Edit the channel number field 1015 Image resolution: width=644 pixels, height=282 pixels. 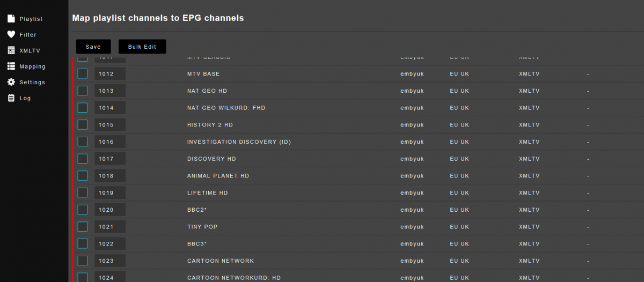tap(110, 125)
